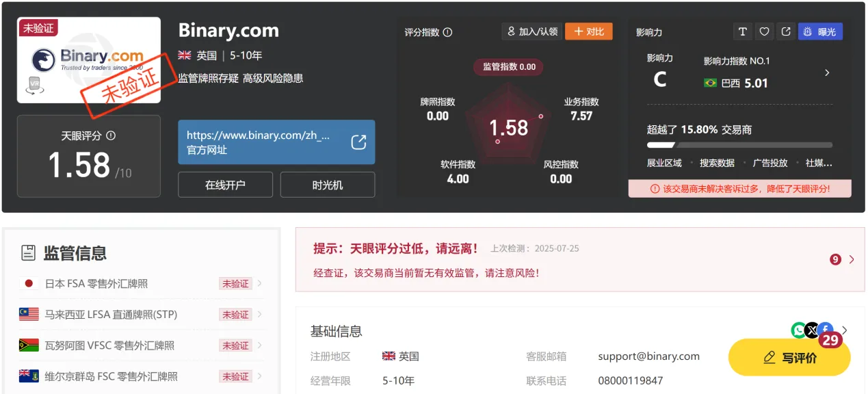Select the 社媒 tab

pos(819,163)
